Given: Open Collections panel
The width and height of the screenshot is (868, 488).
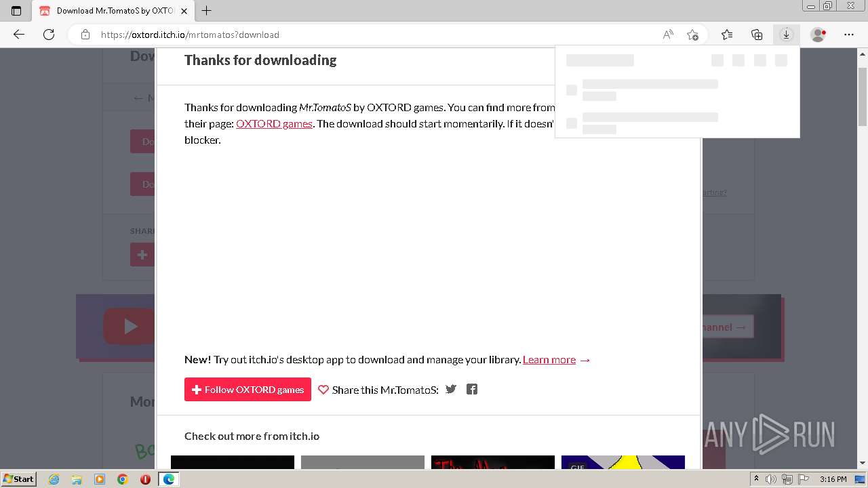Looking at the screenshot, I should click(757, 35).
